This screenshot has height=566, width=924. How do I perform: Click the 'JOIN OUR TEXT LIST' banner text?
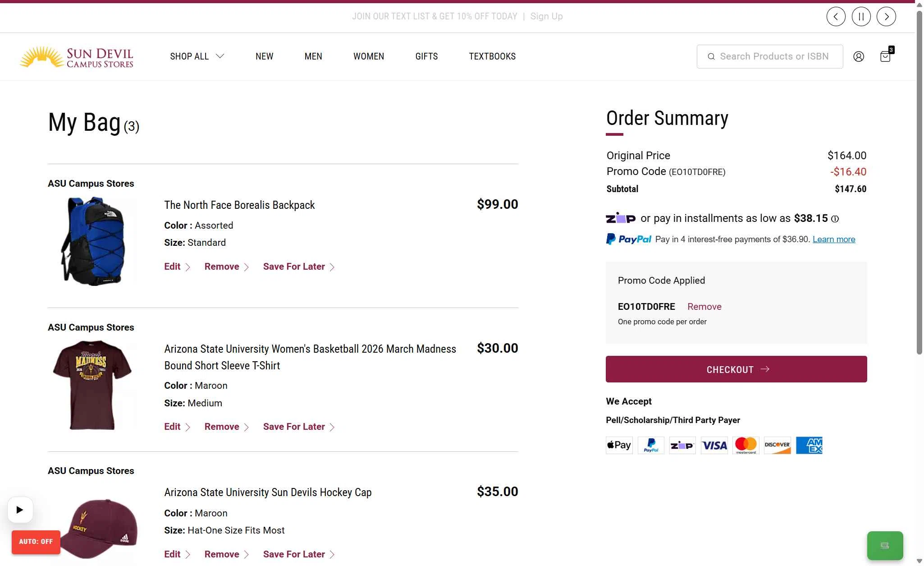(435, 16)
